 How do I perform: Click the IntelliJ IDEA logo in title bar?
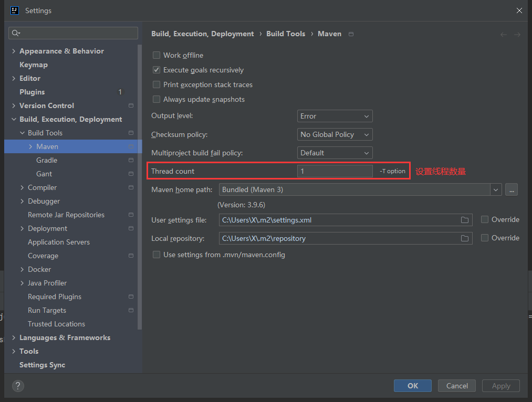[x=14, y=10]
